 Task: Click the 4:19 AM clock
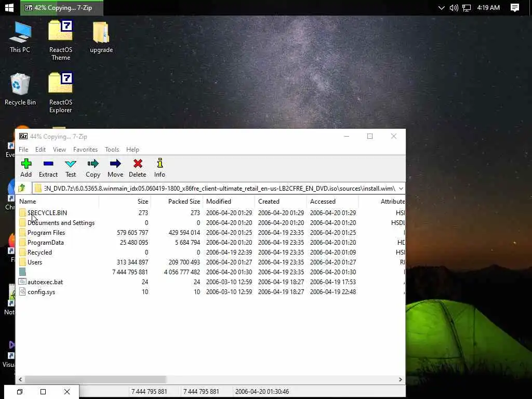488,7
